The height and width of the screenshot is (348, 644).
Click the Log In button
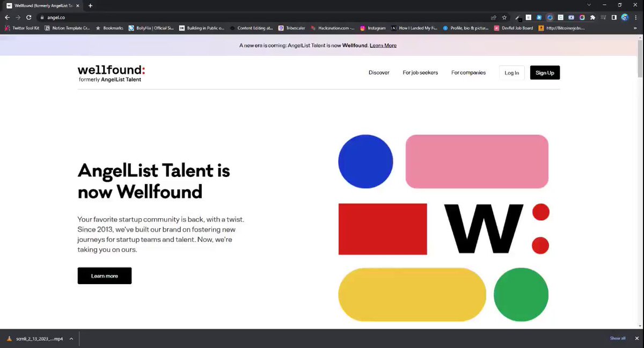pos(511,73)
